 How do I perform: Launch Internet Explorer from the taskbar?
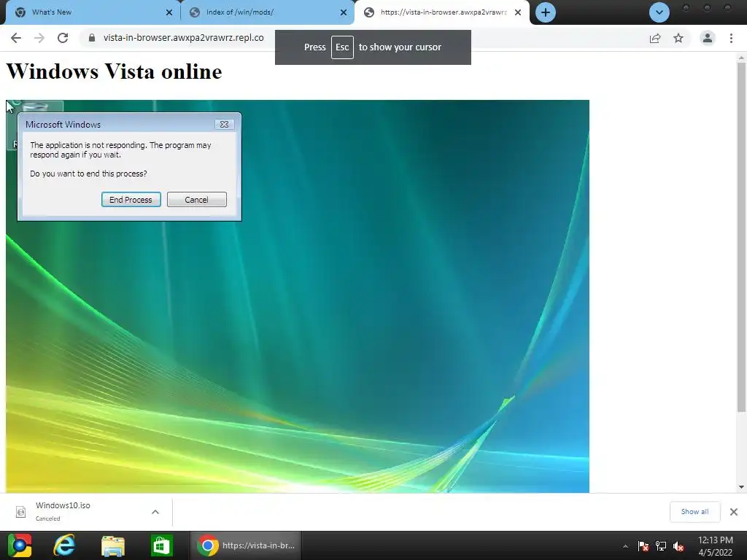[64, 545]
